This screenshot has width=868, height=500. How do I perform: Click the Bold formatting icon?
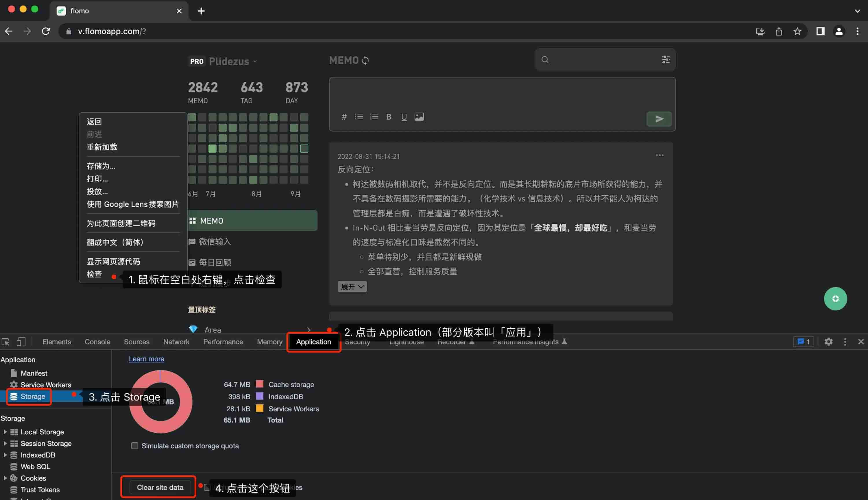click(389, 117)
